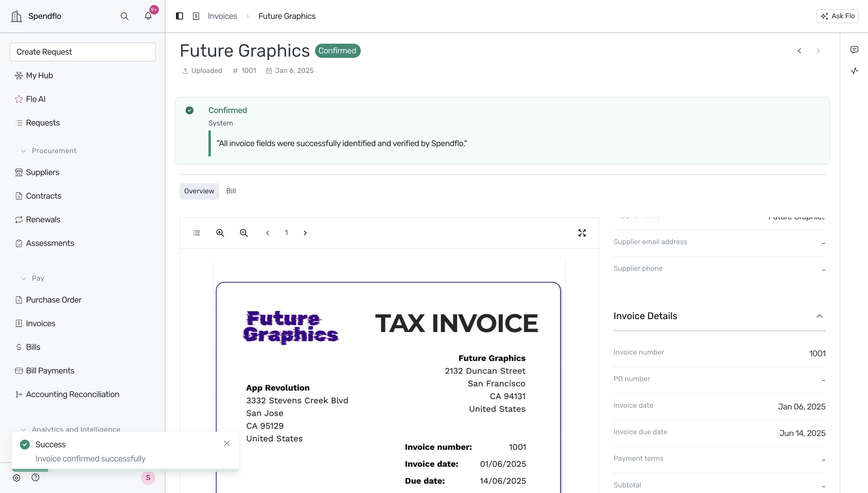Screen dimensions: 868x493
Task: Open notifications bell with 9+ badge
Action: coord(148,16)
